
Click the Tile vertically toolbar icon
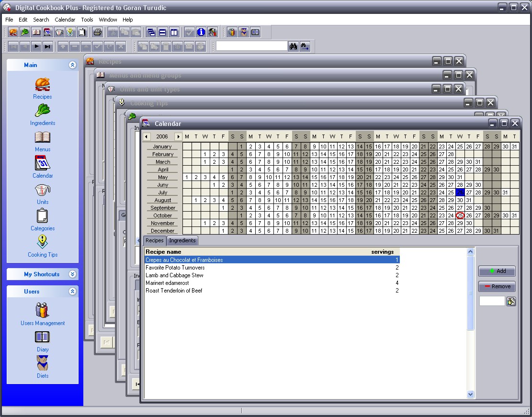pyautogui.click(x=174, y=32)
